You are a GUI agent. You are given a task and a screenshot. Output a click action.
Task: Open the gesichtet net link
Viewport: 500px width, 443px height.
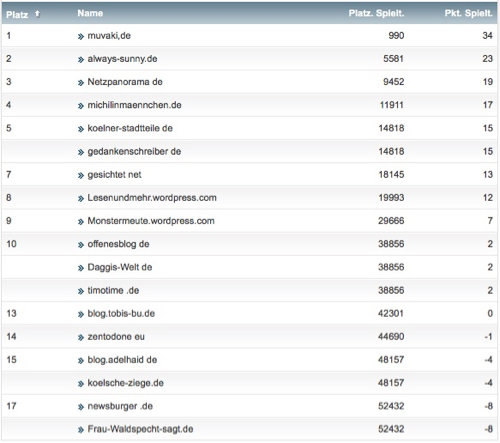pyautogui.click(x=114, y=175)
